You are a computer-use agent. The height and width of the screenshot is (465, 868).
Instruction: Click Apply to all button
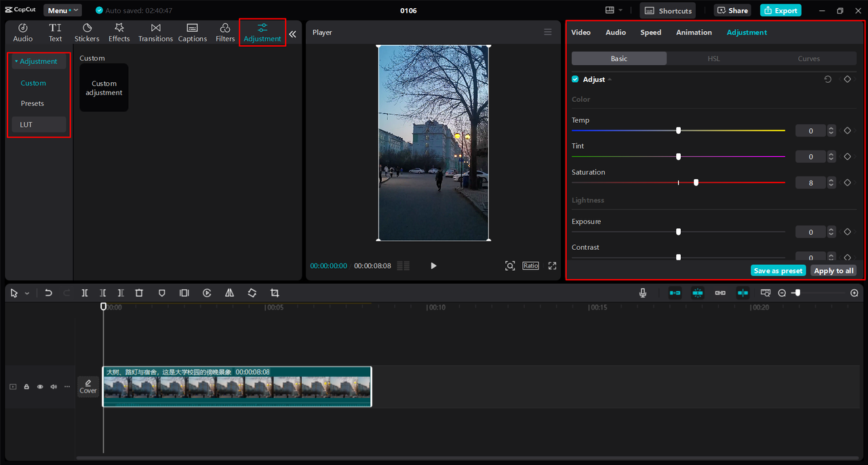833,271
